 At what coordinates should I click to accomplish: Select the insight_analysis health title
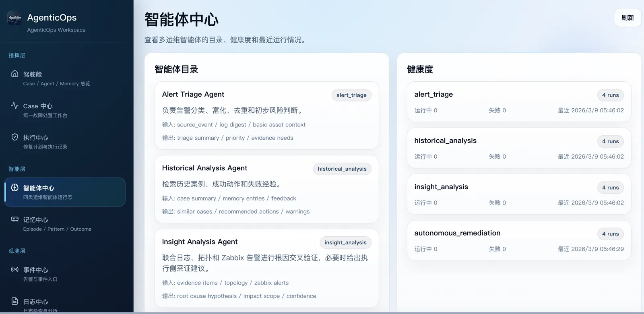[x=441, y=187]
